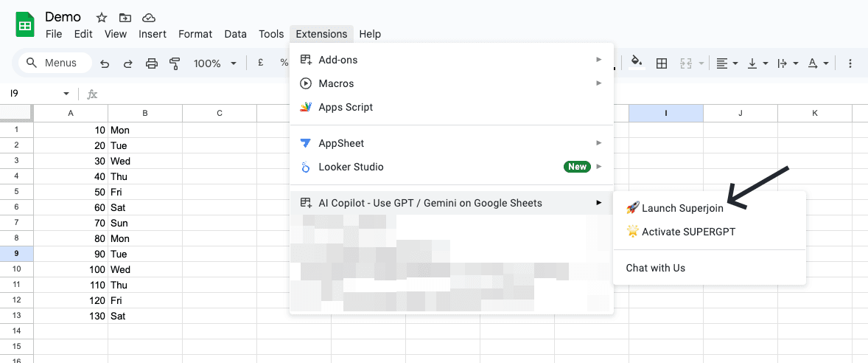Select column A header
The width and height of the screenshot is (868, 363).
point(71,113)
